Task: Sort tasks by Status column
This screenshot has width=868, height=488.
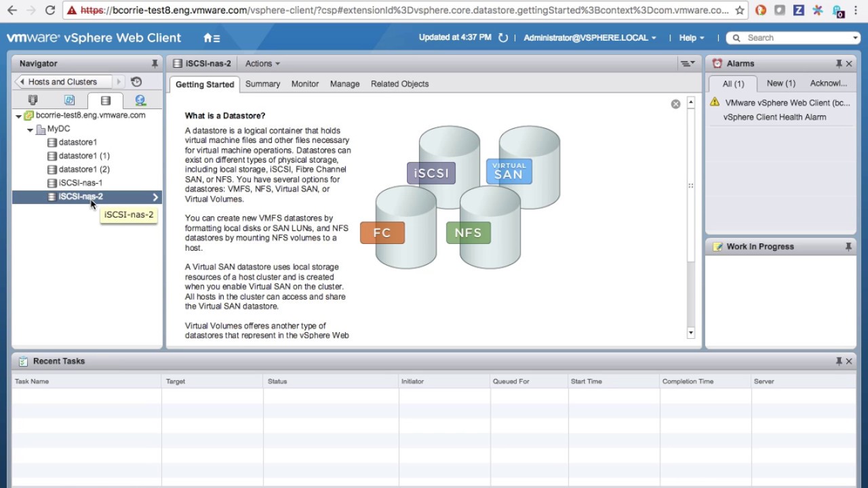Action: click(x=331, y=382)
